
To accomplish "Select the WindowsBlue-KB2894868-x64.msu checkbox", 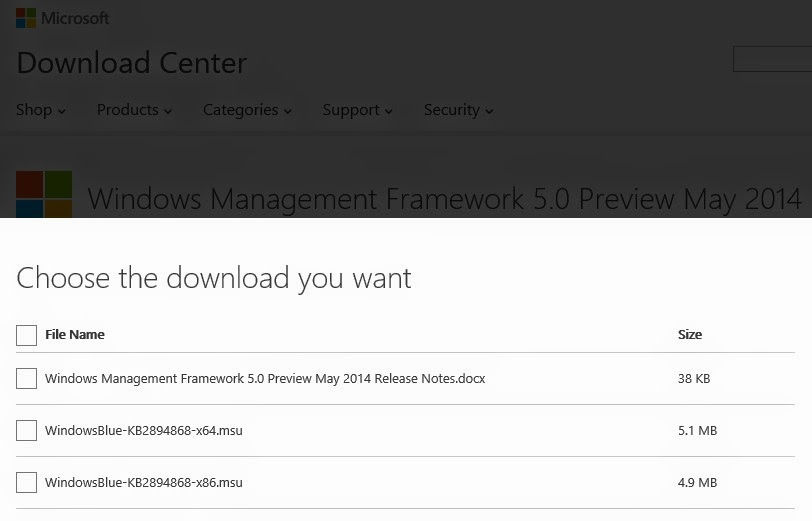I will [26, 430].
